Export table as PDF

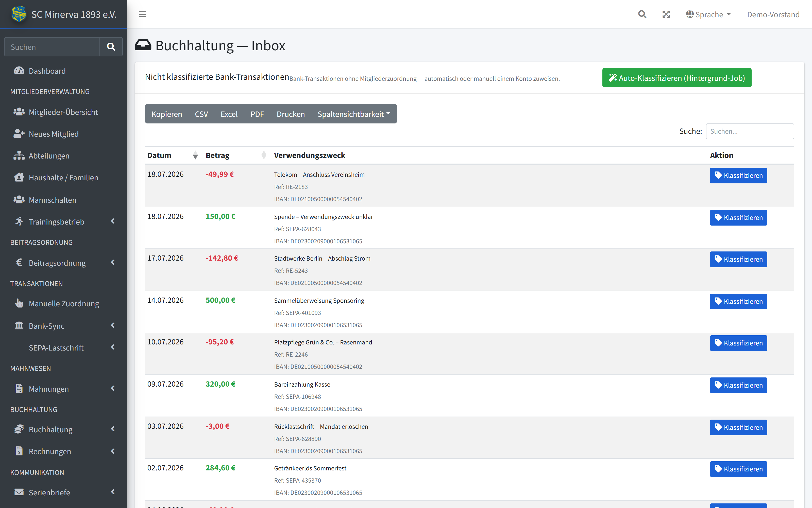[x=257, y=114]
